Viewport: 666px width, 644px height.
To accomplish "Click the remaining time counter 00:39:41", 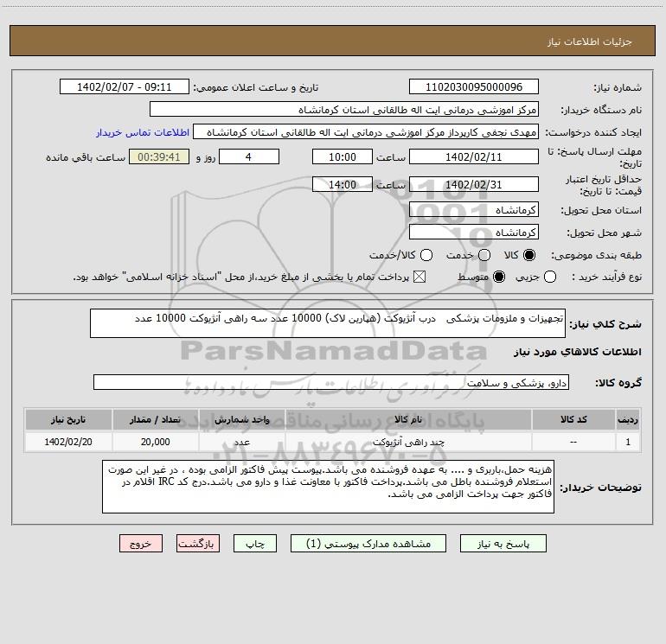I will [159, 156].
